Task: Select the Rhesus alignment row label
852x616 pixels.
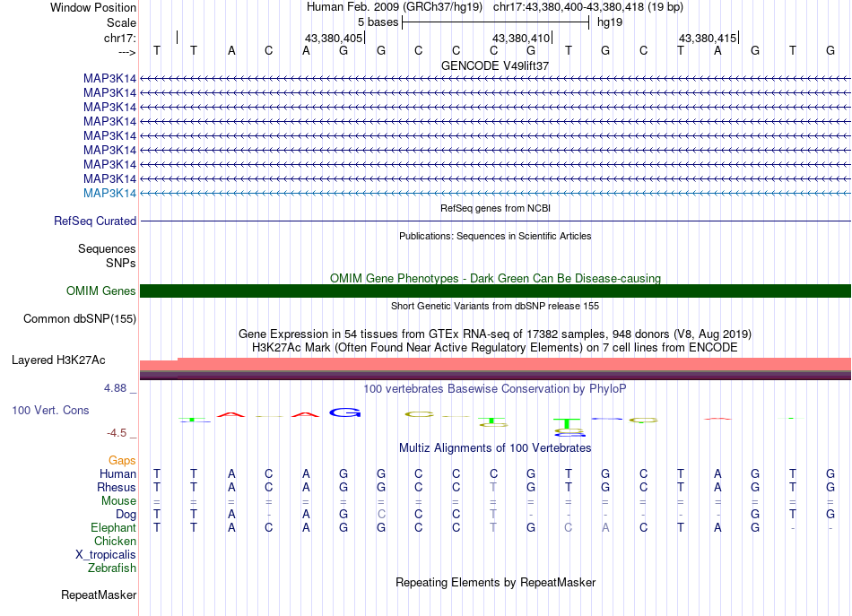Action: coord(117,488)
